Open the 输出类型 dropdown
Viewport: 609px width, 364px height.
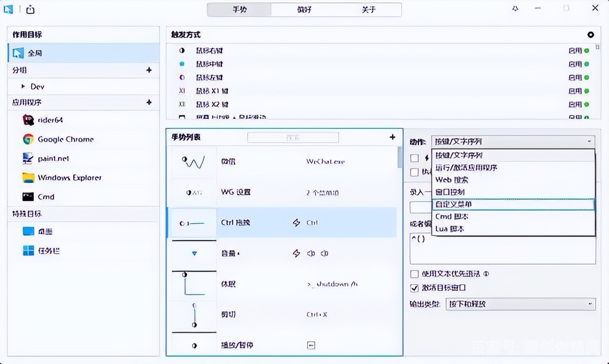point(521,304)
